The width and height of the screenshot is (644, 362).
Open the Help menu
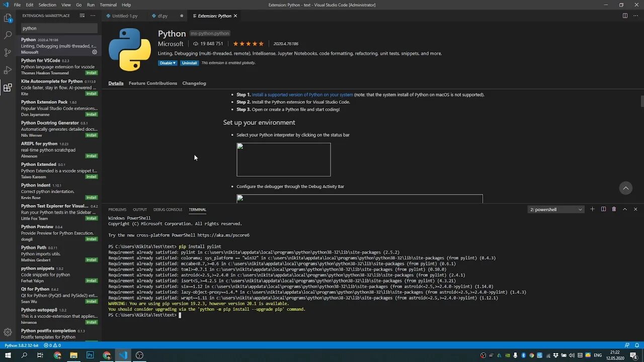click(x=126, y=5)
